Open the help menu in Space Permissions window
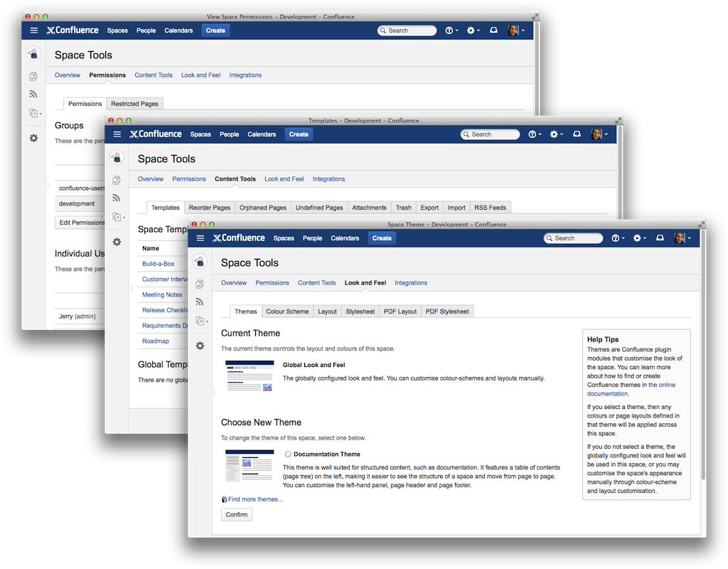Viewport: 728px width, 569px height. [x=451, y=31]
